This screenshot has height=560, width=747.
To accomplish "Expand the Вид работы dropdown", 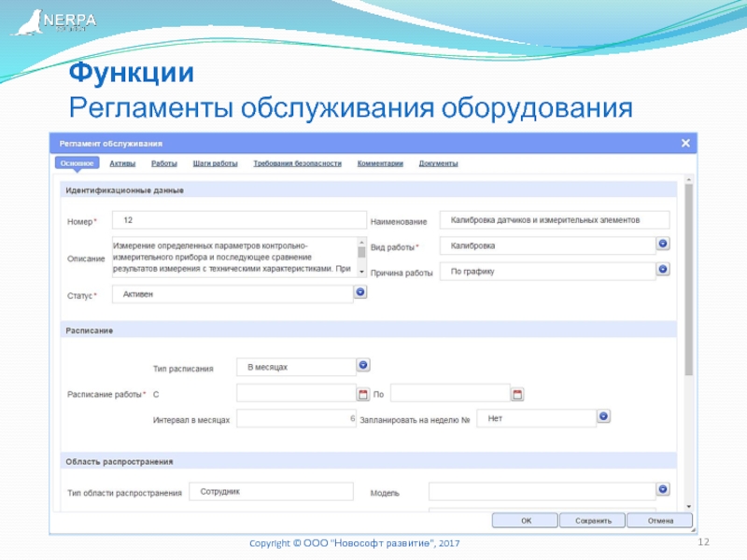I will 663,245.
